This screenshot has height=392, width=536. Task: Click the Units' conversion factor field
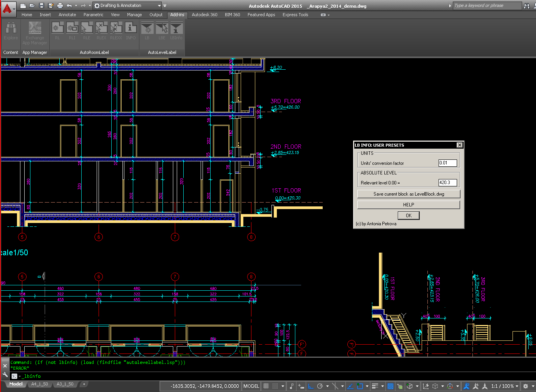pyautogui.click(x=447, y=163)
